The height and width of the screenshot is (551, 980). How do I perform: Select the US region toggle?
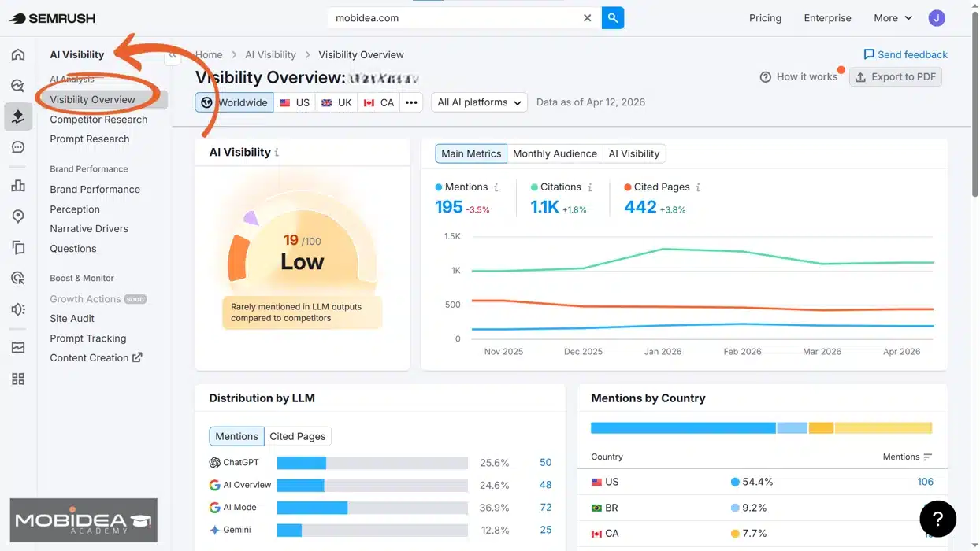295,102
